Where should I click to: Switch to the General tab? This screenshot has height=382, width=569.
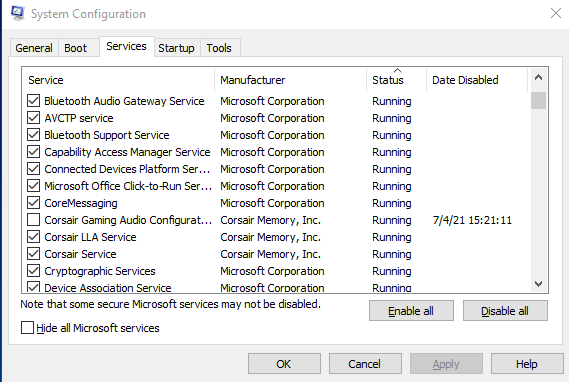click(x=34, y=48)
